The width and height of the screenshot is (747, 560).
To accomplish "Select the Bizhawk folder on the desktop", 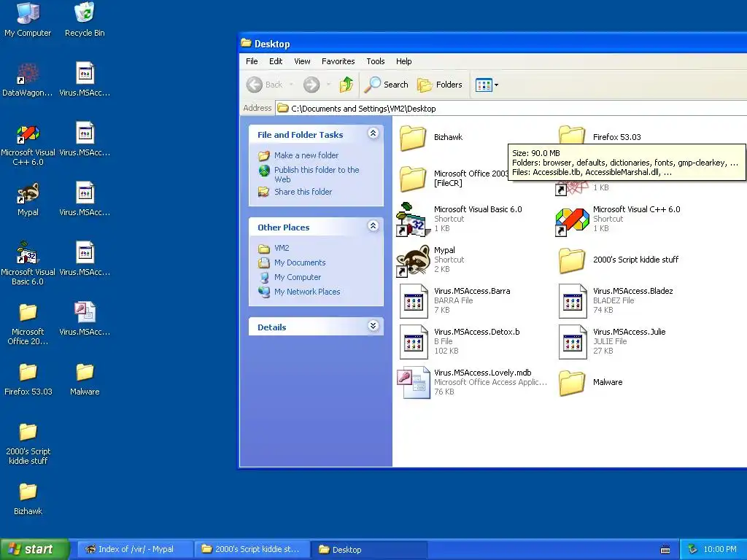I will click(28, 498).
